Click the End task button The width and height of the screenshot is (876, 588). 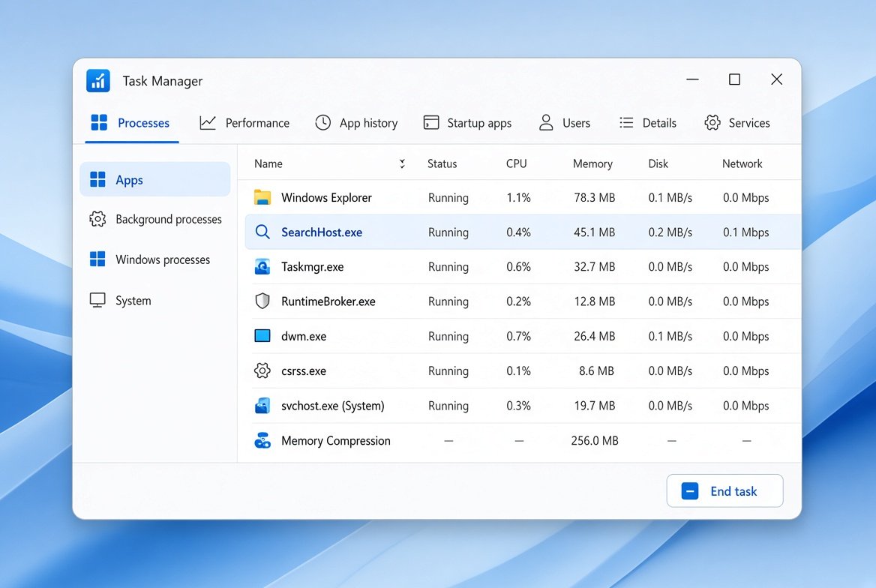[724, 490]
